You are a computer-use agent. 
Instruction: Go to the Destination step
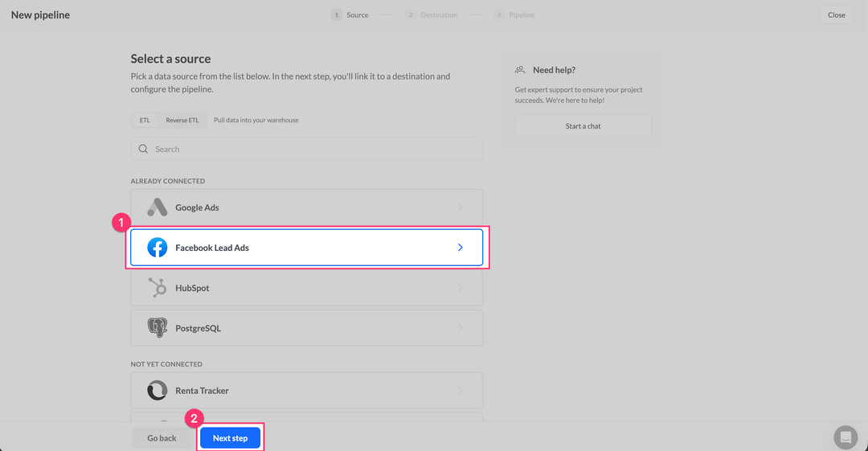click(432, 15)
